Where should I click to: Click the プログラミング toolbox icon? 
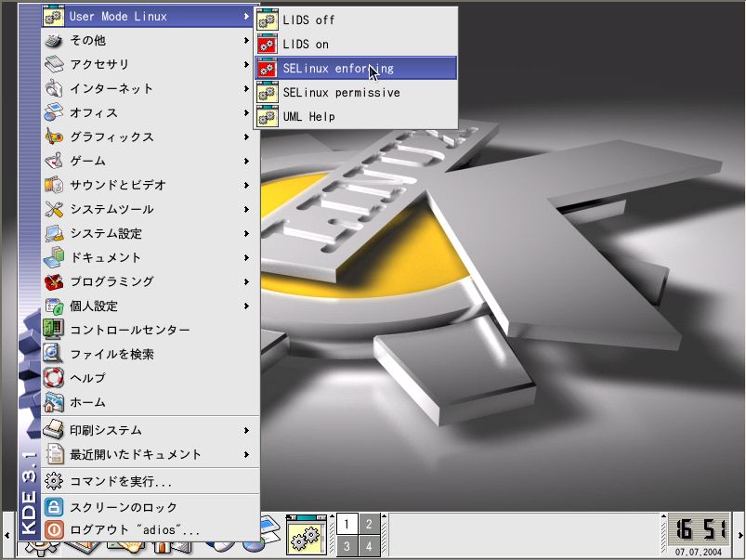click(53, 281)
